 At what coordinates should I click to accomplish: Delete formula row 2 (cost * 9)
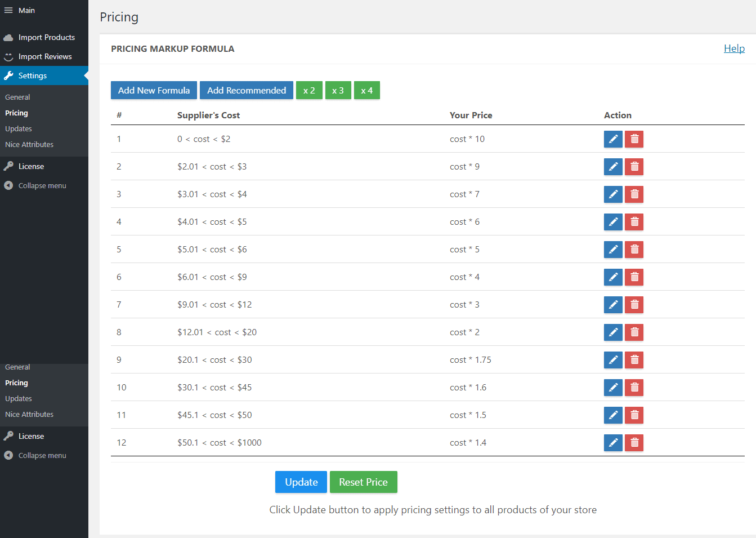pos(634,167)
